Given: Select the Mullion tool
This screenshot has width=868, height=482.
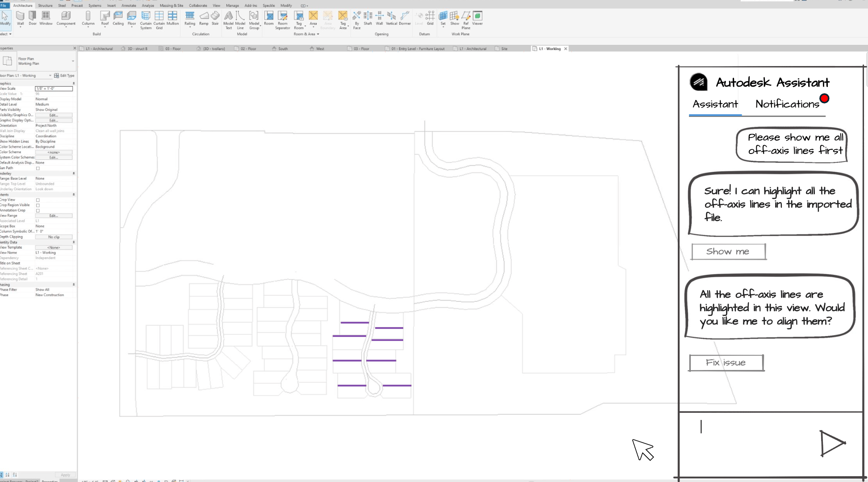Looking at the screenshot, I should [x=172, y=18].
